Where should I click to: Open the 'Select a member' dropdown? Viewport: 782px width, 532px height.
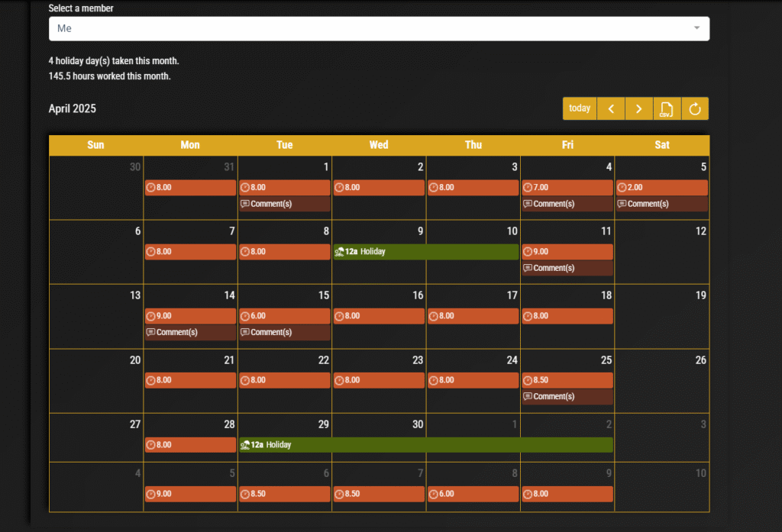pyautogui.click(x=379, y=28)
